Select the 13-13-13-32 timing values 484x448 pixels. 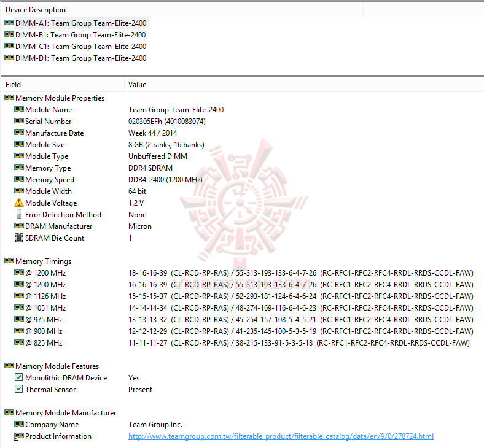click(301, 320)
